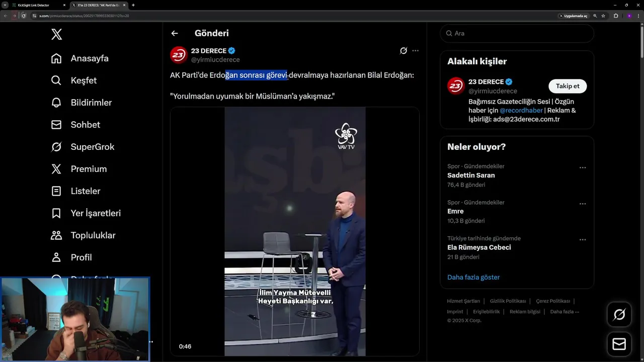Viewport: 644px width, 362px height.
Task: Open Yer İşaretleri bookmarks
Action: pos(86,213)
